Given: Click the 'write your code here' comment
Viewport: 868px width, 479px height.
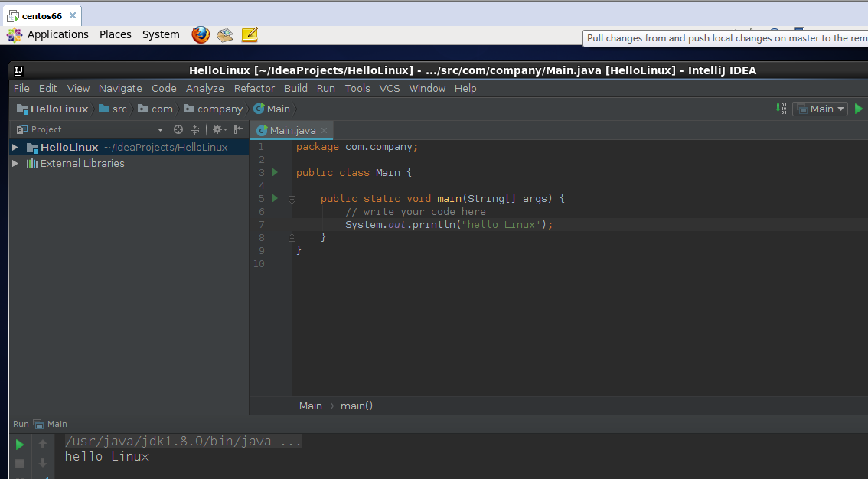Looking at the screenshot, I should pyautogui.click(x=416, y=212).
